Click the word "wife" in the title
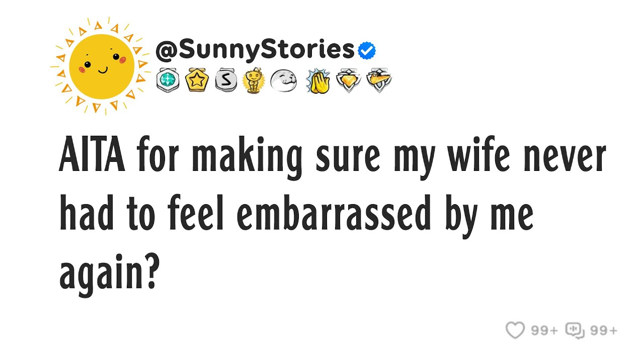This screenshot has width=644, height=362. tap(479, 158)
